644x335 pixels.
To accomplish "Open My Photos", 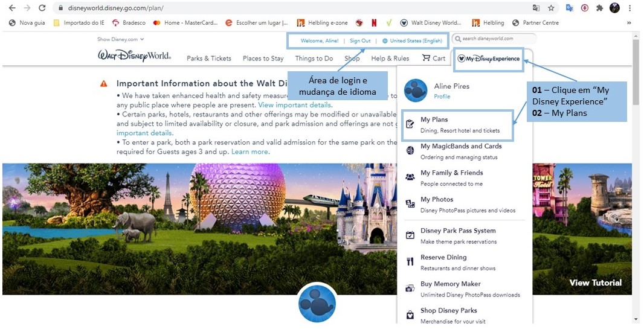I will click(x=468, y=205).
